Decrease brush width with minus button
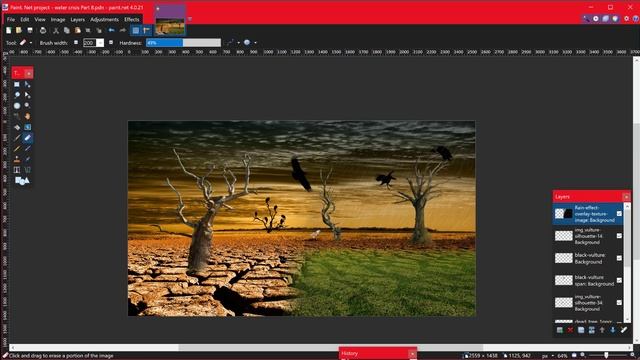The height and width of the screenshot is (360, 640). coord(76,42)
